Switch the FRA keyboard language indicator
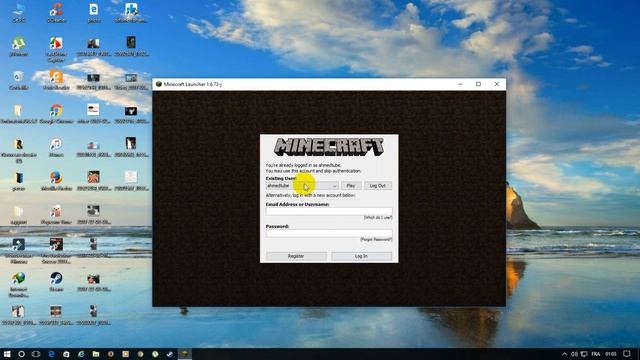 click(596, 354)
